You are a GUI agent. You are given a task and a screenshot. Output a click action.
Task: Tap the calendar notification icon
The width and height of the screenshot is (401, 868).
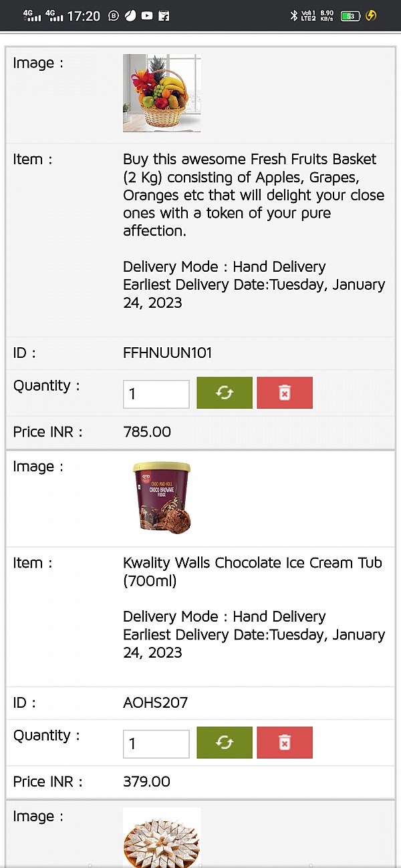click(x=164, y=15)
